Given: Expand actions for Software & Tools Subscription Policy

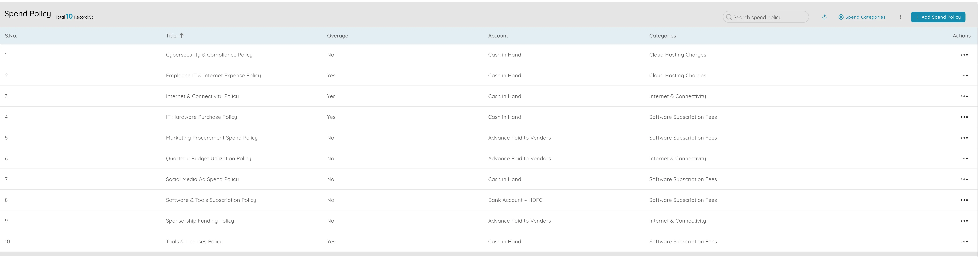Looking at the screenshot, I should click(x=964, y=200).
